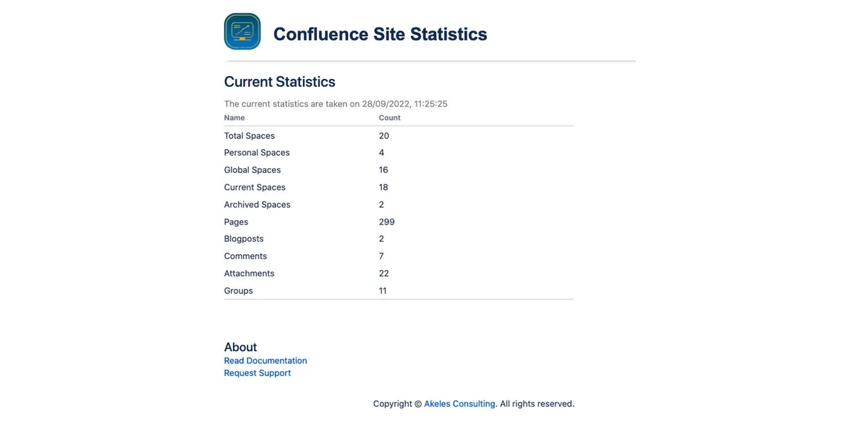The height and width of the screenshot is (425, 868).
Task: Click the Name column header
Action: click(x=234, y=117)
